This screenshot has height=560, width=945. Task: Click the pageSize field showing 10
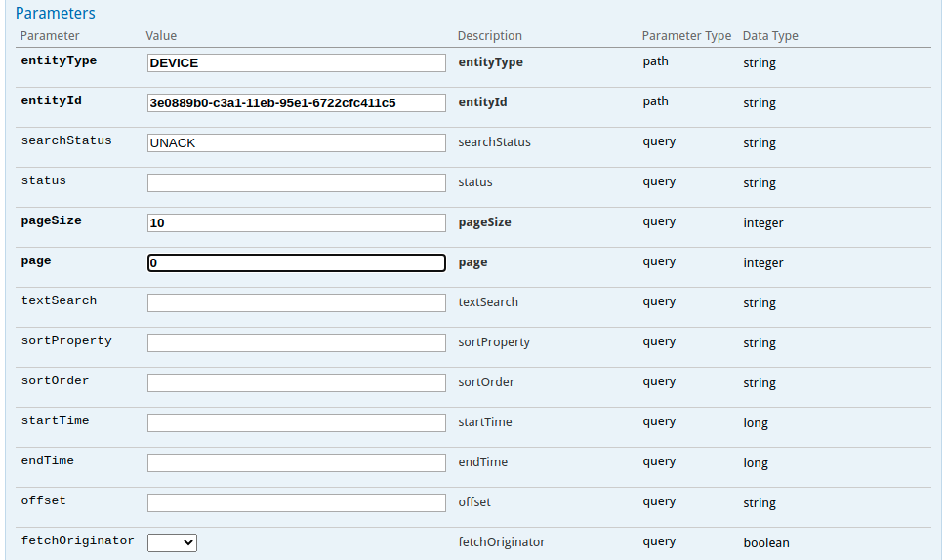(x=297, y=222)
